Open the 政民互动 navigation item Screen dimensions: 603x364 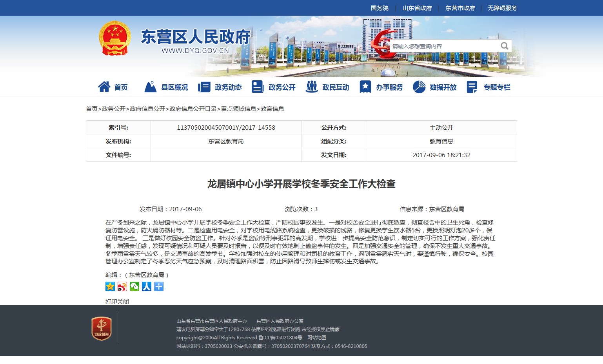335,87
